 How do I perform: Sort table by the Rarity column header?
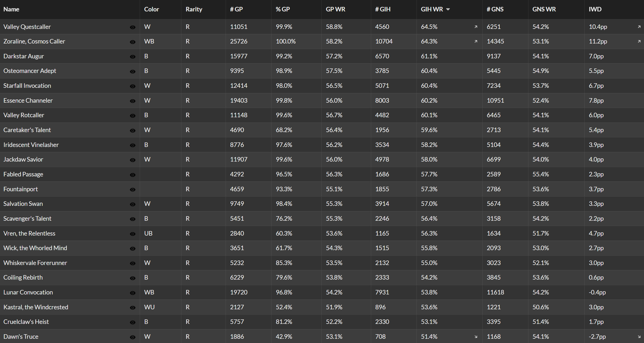point(194,9)
